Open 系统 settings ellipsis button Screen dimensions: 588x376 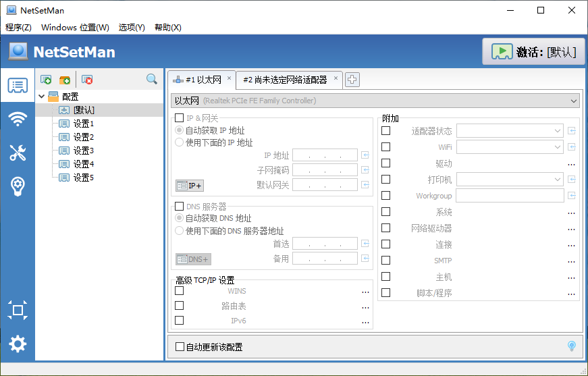click(571, 213)
